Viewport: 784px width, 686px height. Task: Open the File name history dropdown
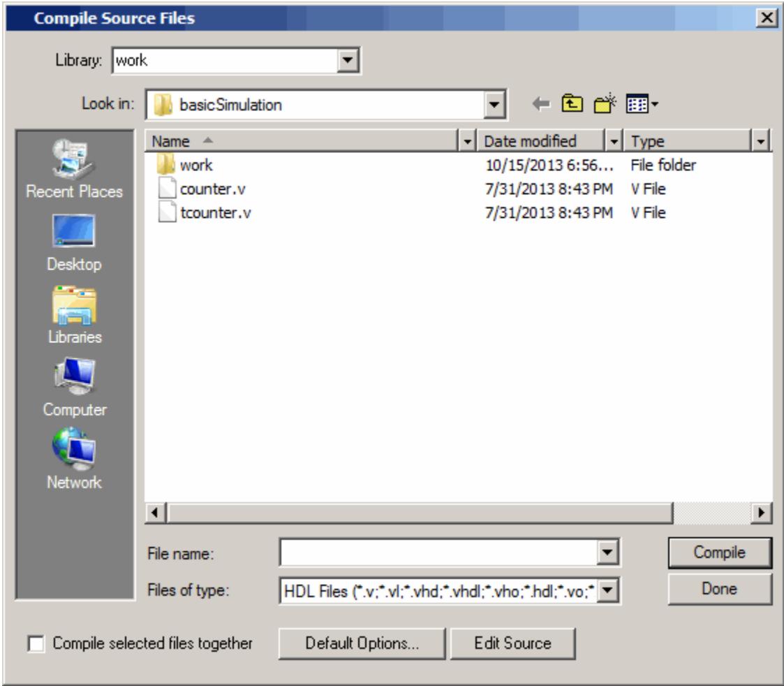pyautogui.click(x=607, y=553)
